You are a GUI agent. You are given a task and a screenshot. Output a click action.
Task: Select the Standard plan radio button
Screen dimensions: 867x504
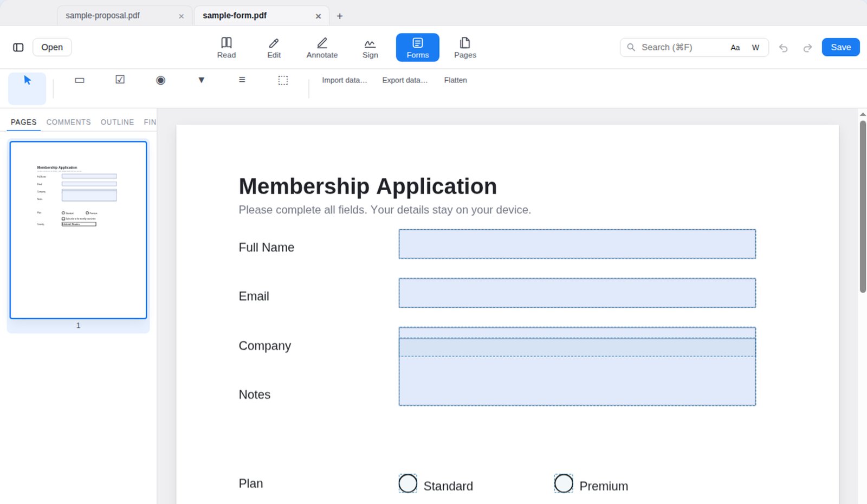(408, 483)
